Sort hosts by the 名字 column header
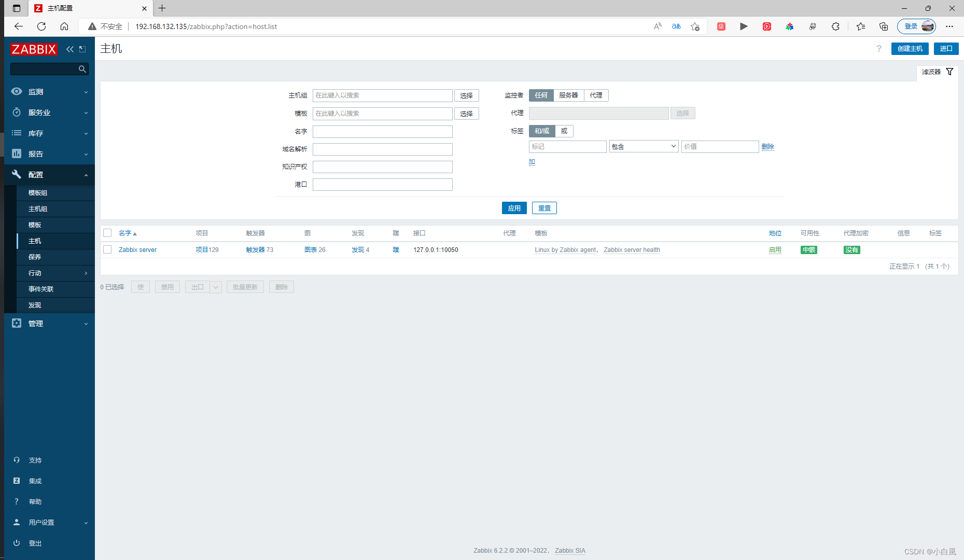This screenshot has width=964, height=560. [x=128, y=233]
